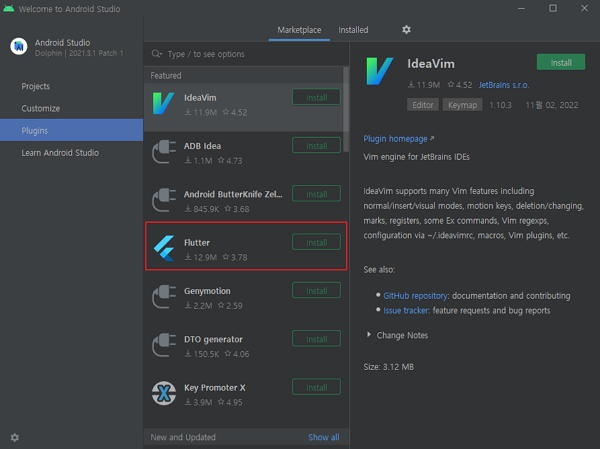The height and width of the screenshot is (449, 600).
Task: Click the Keymap tag
Action: point(462,105)
